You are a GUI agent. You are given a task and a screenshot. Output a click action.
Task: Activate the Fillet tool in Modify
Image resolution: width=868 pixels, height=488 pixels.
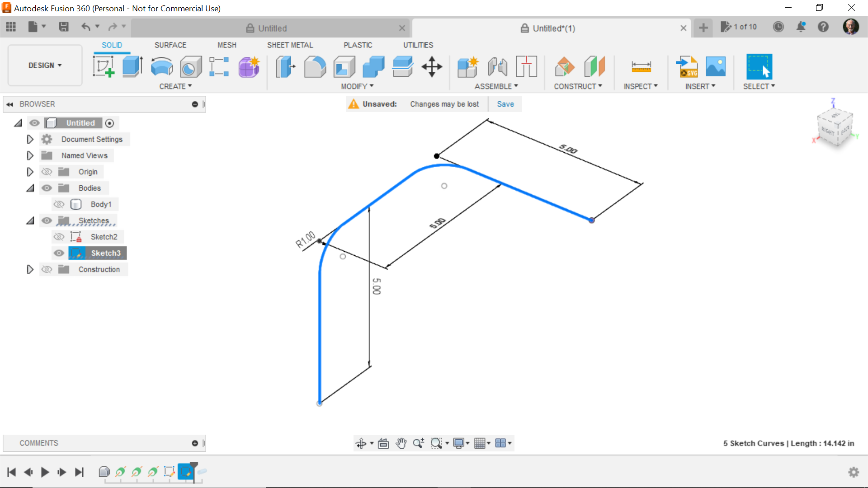[315, 67]
